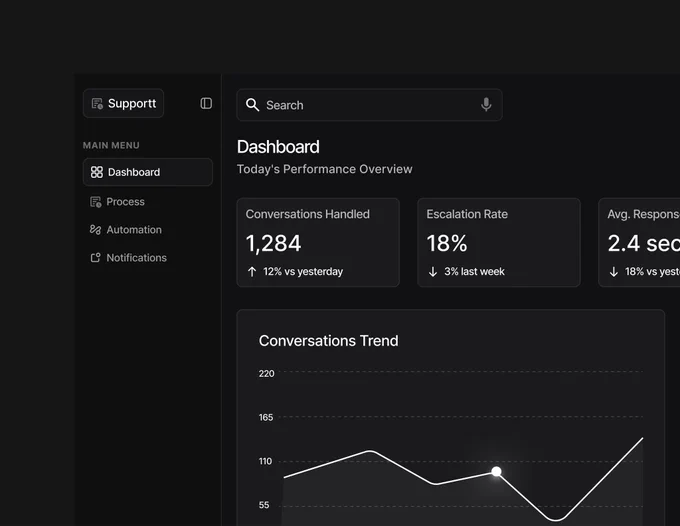Viewport: 680px width, 526px height.
Task: Select the Conversations Handled card
Action: point(318,242)
